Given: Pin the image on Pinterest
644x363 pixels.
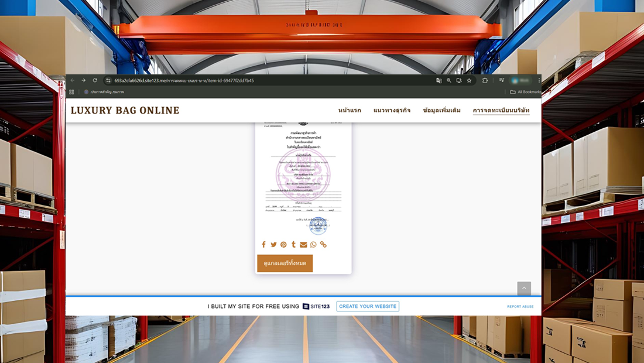Looking at the screenshot, I should click(x=283, y=245).
